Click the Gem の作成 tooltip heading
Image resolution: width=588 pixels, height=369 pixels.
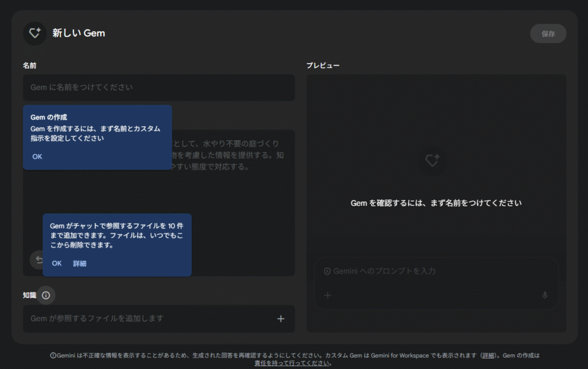tap(49, 117)
